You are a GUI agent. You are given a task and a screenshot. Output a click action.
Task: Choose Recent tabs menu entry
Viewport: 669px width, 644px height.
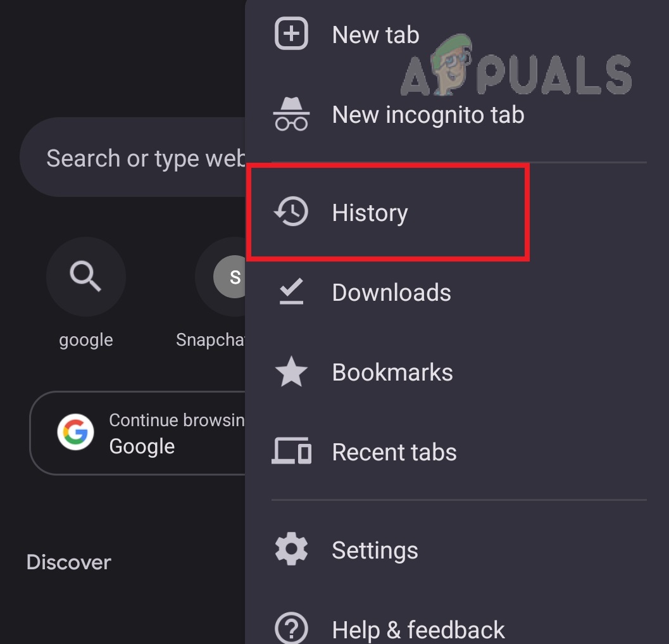(x=394, y=452)
